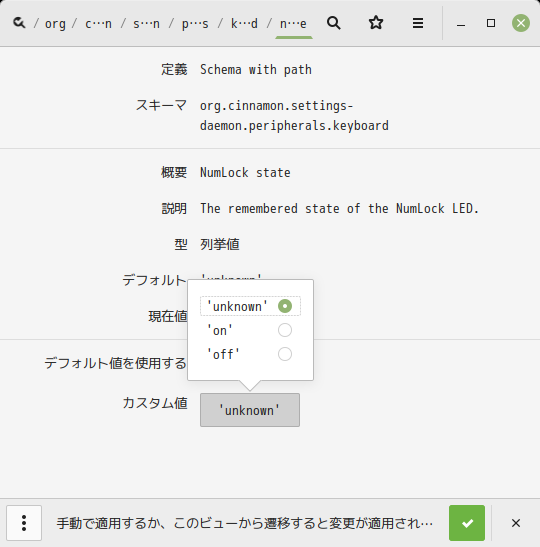The width and height of the screenshot is (540, 547).
Task: Click the dconf root path icon
Action: pos(19,23)
